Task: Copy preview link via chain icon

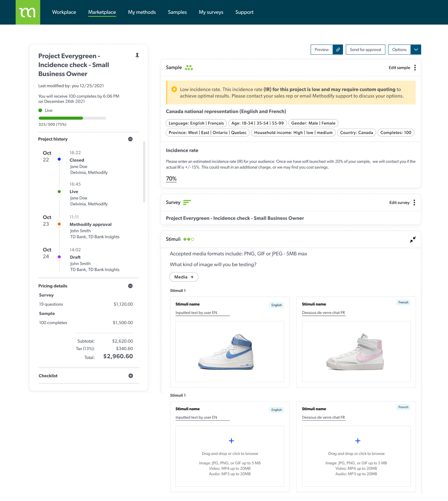Action: point(338,50)
